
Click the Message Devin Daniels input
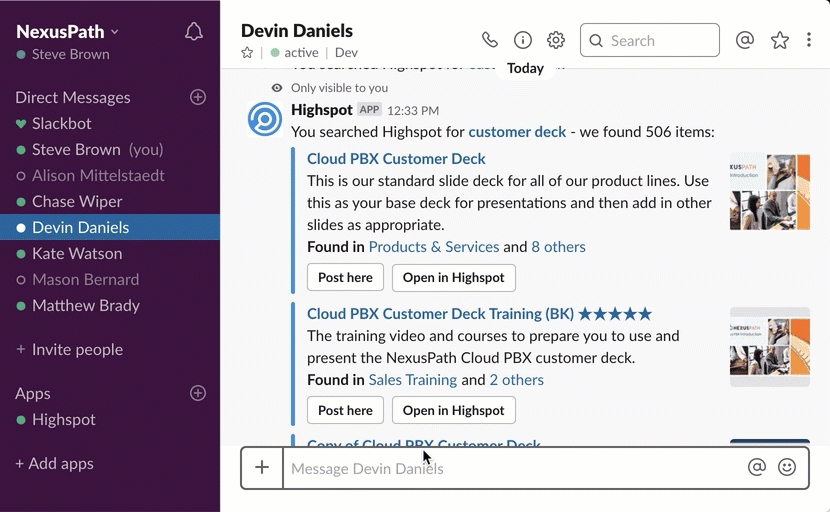(513, 468)
